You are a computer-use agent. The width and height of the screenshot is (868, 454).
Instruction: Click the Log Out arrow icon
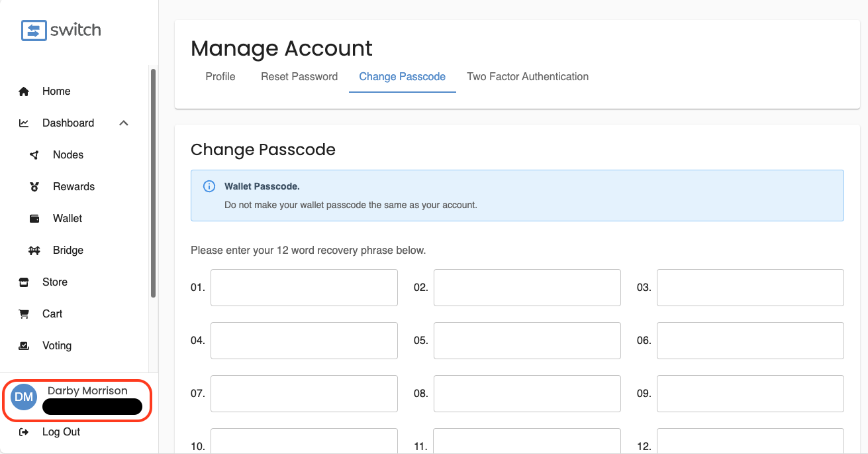click(24, 432)
